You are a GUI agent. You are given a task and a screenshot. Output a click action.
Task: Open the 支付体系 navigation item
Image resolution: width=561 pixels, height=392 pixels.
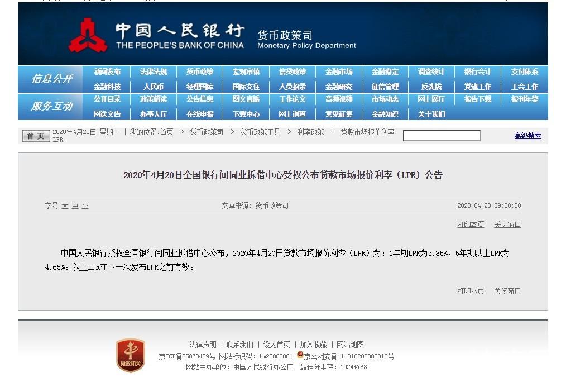[525, 71]
